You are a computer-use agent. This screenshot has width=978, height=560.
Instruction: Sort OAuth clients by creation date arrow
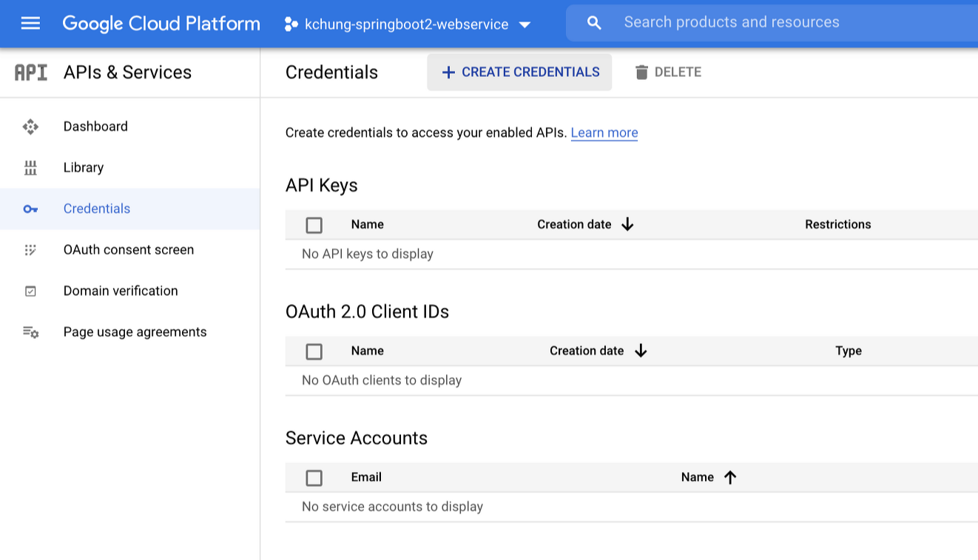(x=641, y=351)
